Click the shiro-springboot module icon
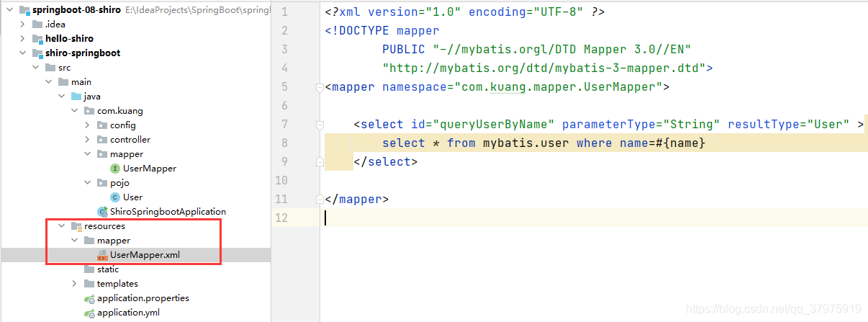The width and height of the screenshot is (868, 322). point(36,53)
